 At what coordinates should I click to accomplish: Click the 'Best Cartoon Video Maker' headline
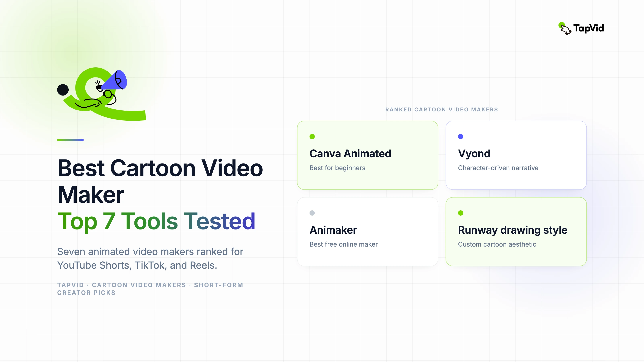pos(160,181)
